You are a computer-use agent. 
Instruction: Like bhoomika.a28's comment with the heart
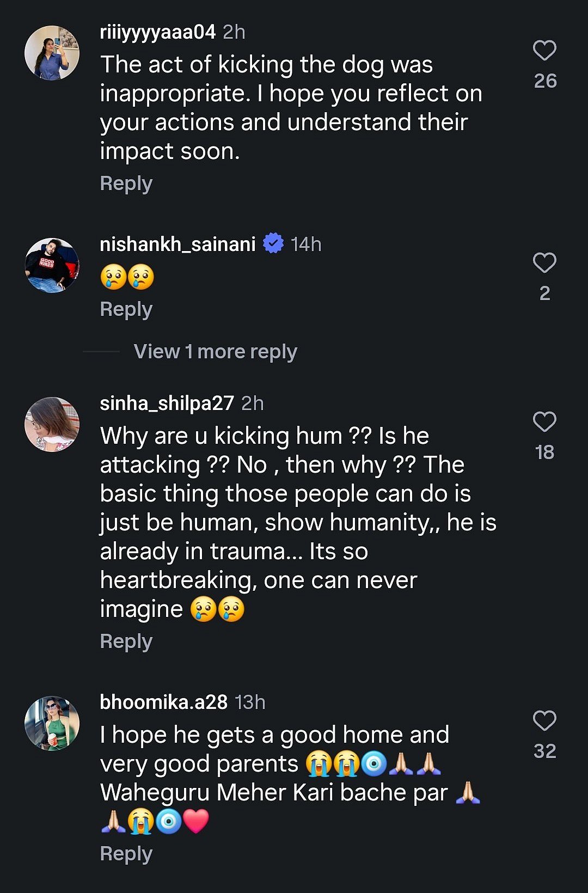(544, 721)
